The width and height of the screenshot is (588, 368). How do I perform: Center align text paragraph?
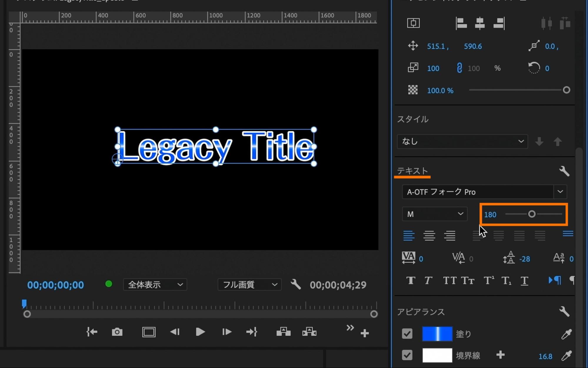tap(429, 236)
